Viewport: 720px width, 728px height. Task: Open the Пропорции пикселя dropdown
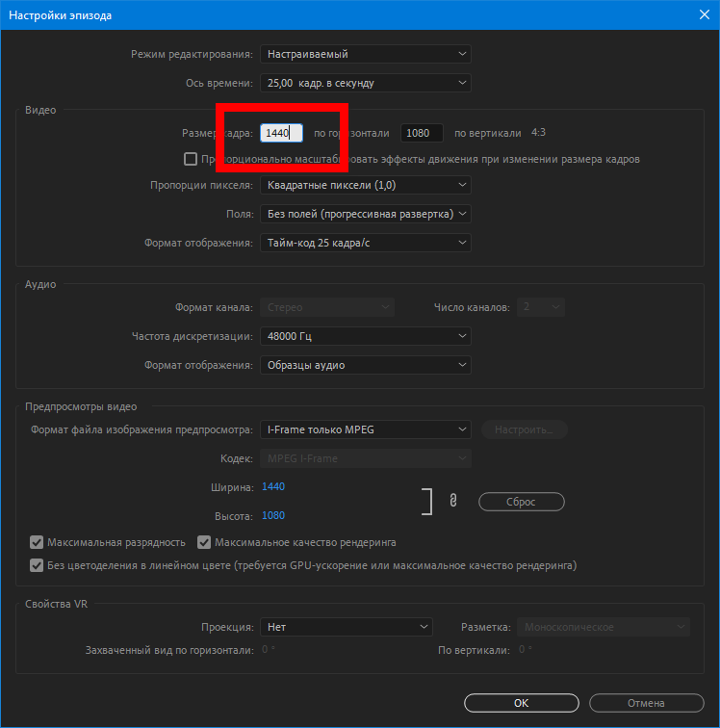(365, 185)
